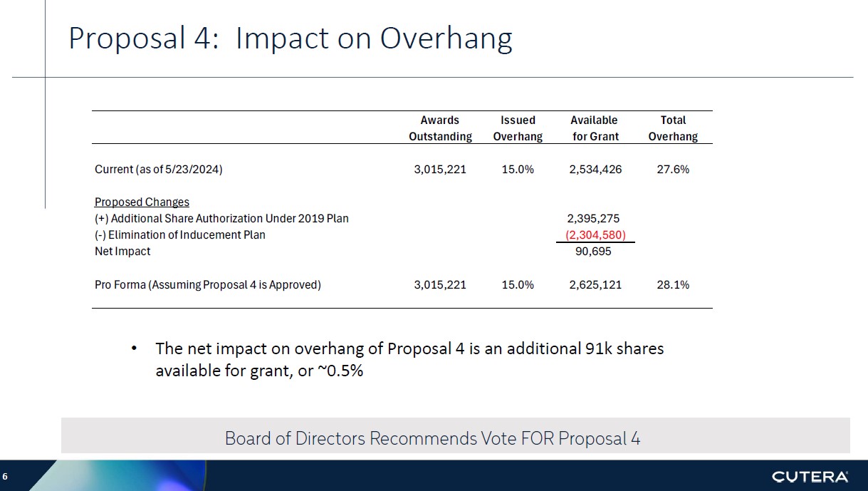
Task: Click the Issued Overhang column header
Action: point(517,128)
